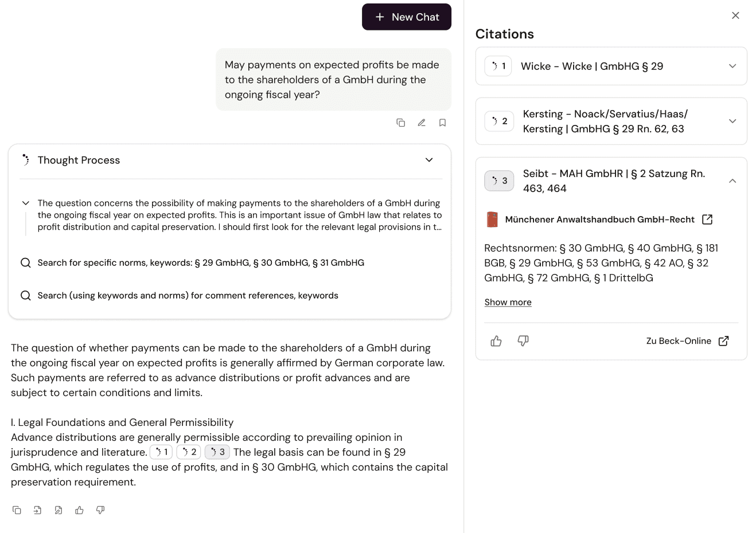Select inline citation badge 2
Viewport: 756px width, 533px height.
click(x=189, y=452)
